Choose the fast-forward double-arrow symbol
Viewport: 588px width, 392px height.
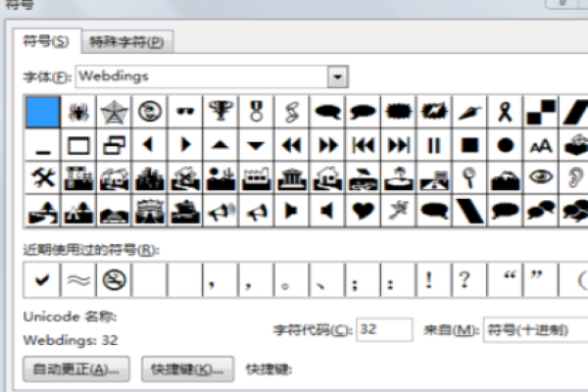coord(327,146)
